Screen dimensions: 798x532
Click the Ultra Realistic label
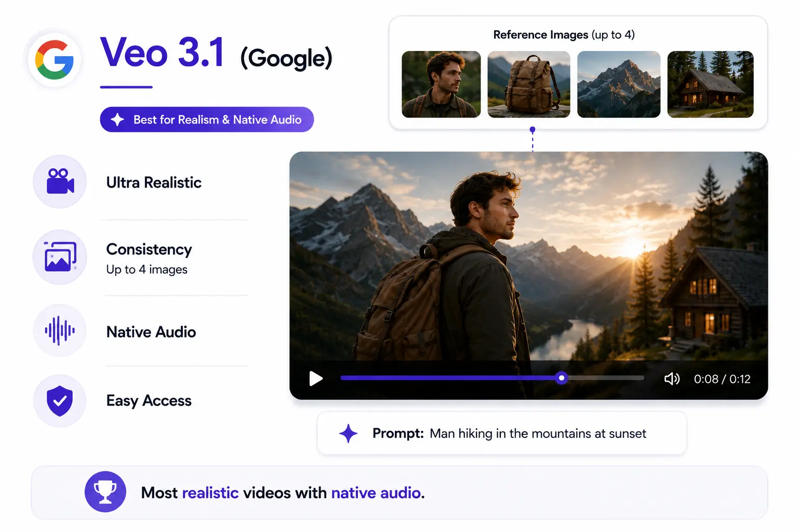pos(154,182)
